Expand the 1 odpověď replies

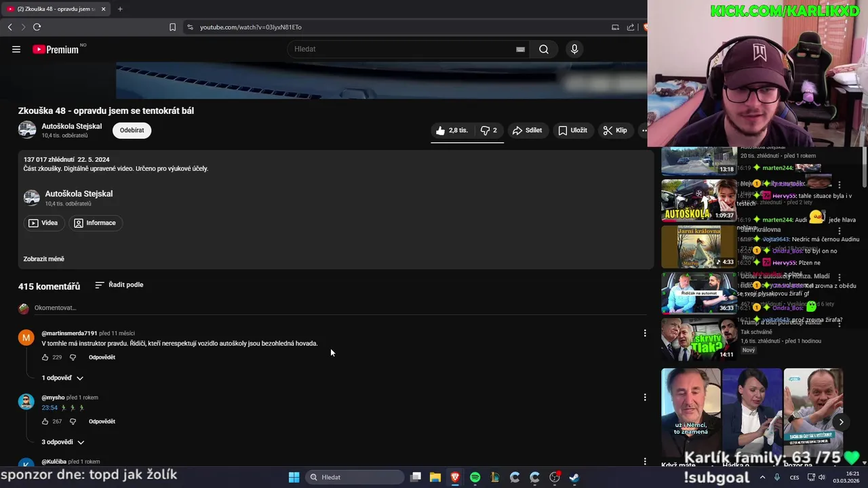click(x=62, y=378)
